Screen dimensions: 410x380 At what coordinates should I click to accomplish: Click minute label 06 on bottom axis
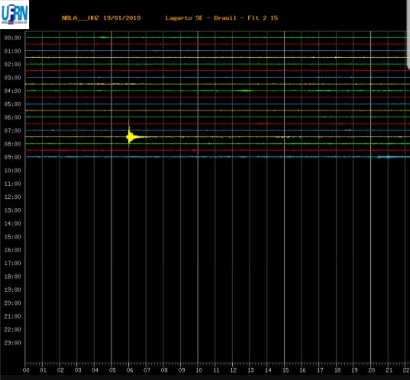coord(130,370)
